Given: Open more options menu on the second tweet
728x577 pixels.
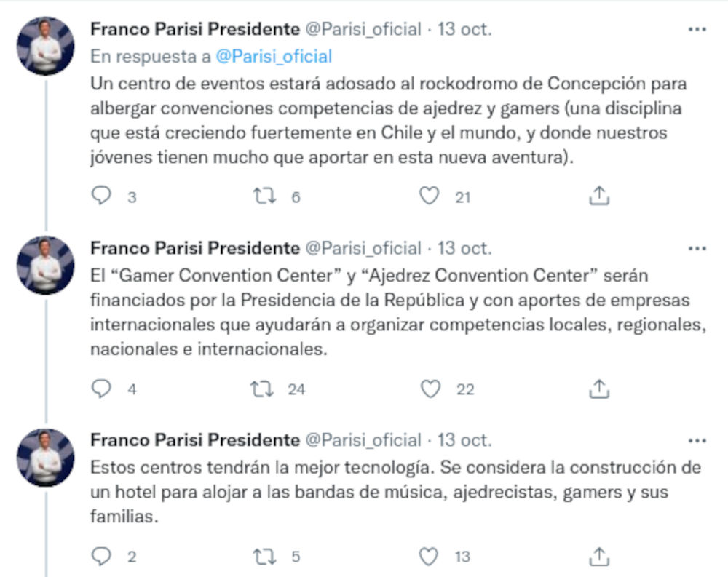Looking at the screenshot, I should [x=697, y=249].
